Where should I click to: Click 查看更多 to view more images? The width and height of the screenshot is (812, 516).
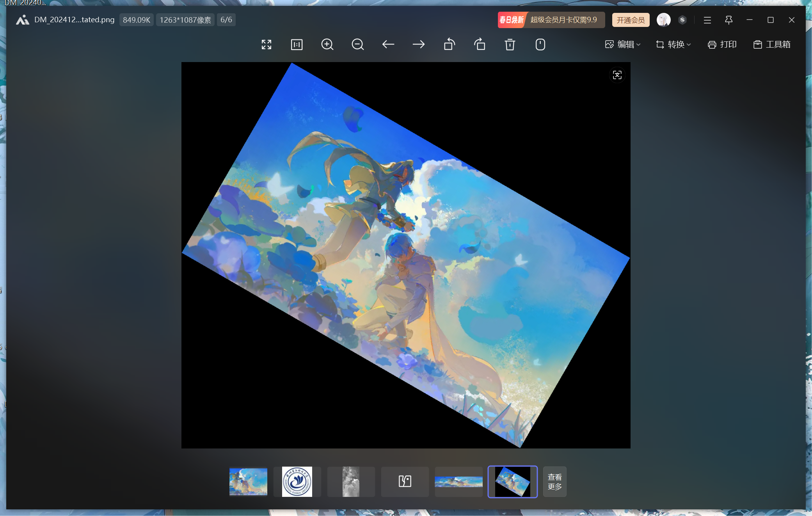(x=555, y=482)
